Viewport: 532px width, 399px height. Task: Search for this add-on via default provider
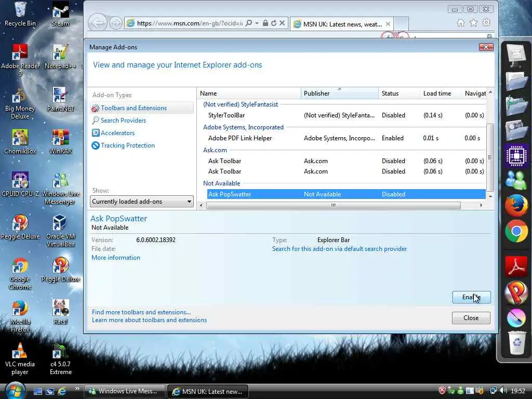pos(339,249)
